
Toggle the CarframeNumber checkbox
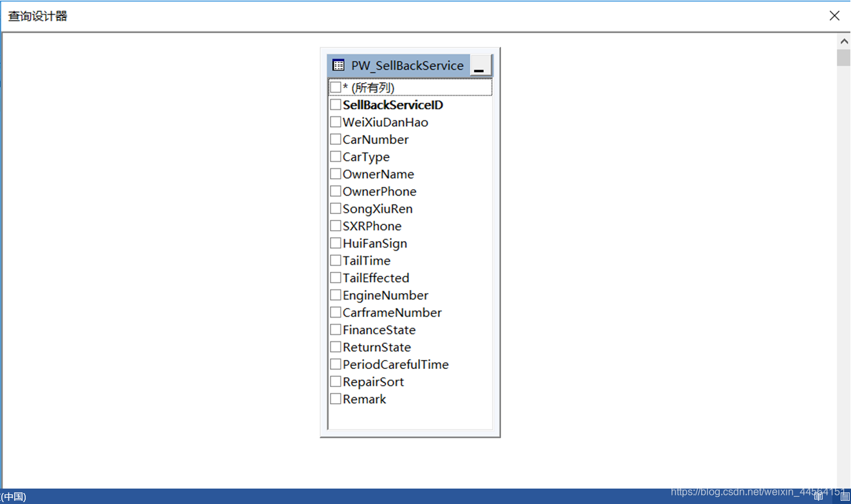[336, 312]
